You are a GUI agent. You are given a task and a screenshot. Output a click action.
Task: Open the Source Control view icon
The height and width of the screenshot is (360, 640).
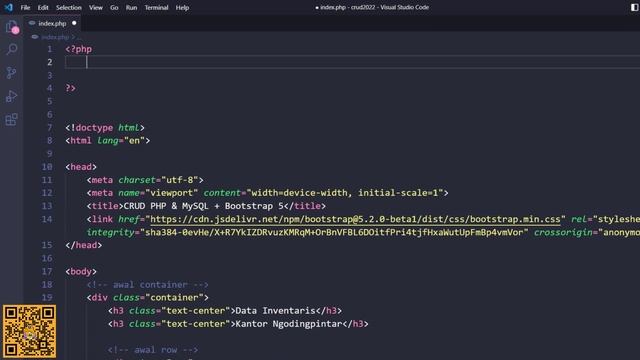[11, 73]
